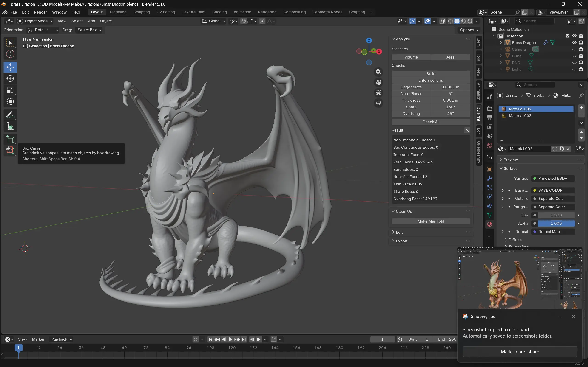This screenshot has width=588, height=367.
Task: Expand the Export panel
Action: 431,241
